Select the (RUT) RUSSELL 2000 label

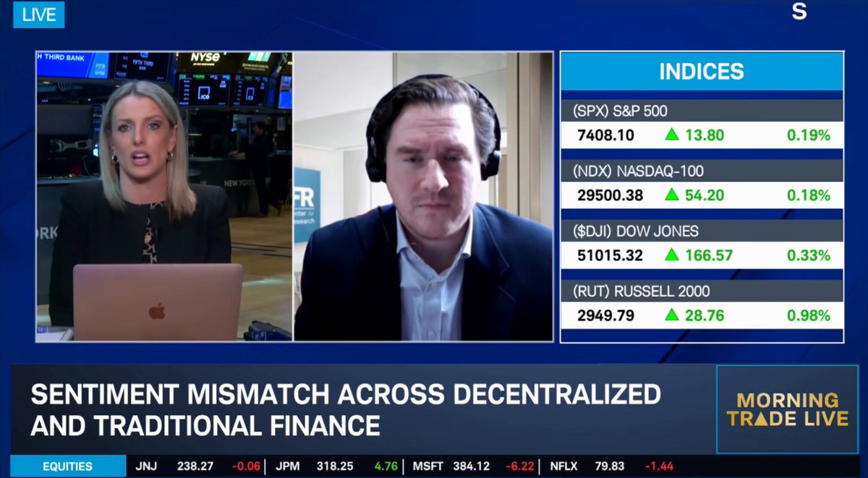click(641, 291)
